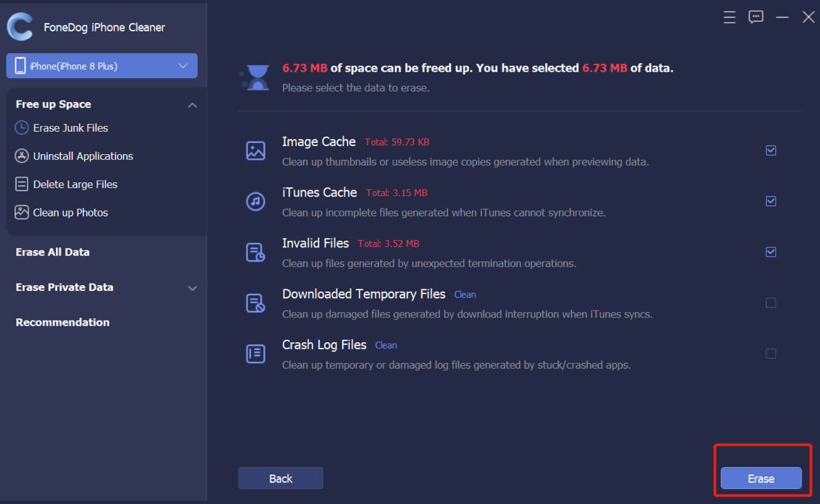Open the feedback chat bubble icon
The image size is (820, 504).
click(755, 17)
